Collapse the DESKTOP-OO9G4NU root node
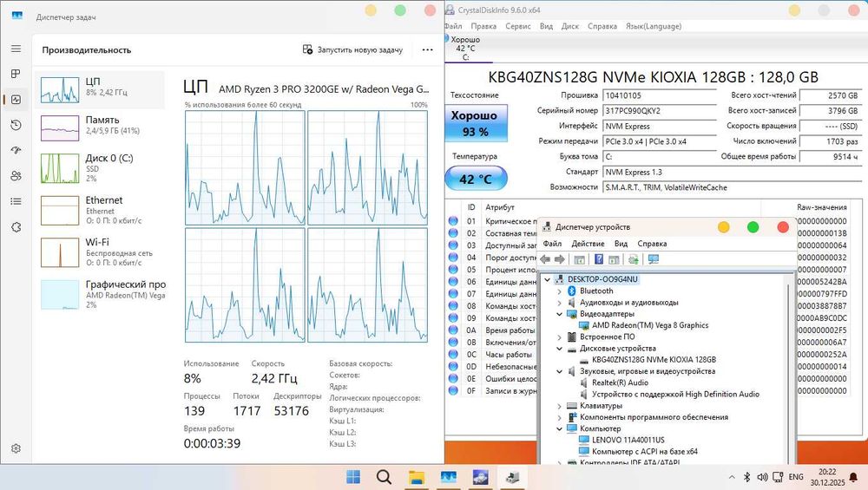Viewport: 868px width, 490px height. pyautogui.click(x=548, y=279)
